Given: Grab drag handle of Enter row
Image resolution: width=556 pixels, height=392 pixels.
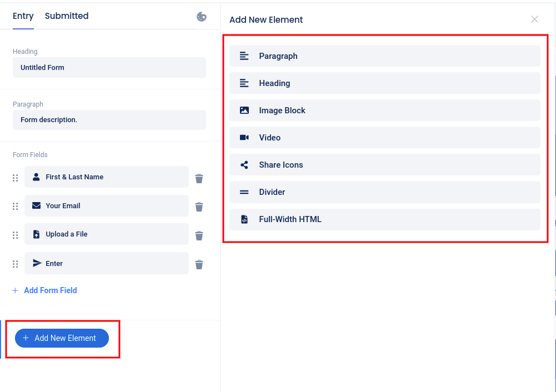Looking at the screenshot, I should pyautogui.click(x=15, y=264).
